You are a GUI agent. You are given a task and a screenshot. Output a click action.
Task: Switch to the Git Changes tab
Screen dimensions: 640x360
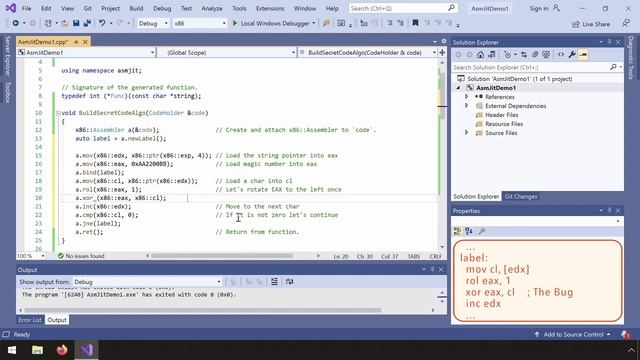pyautogui.click(x=520, y=196)
